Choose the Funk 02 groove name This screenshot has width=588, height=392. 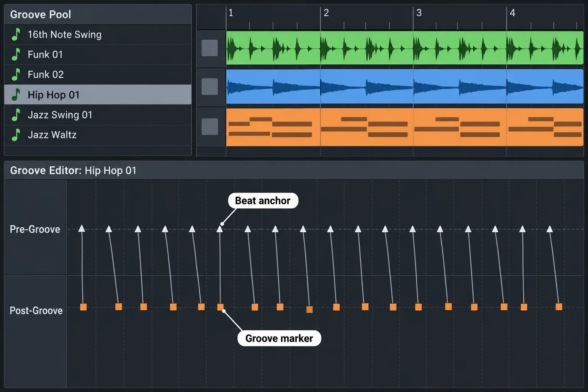tap(46, 74)
